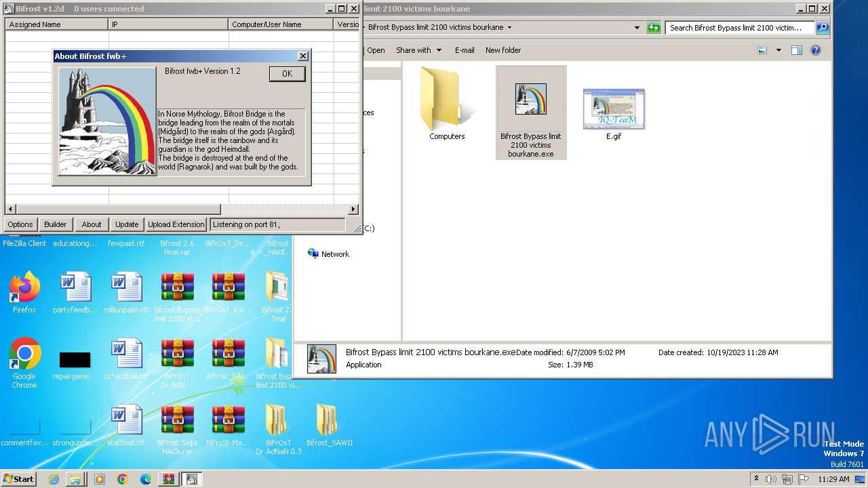
Task: Select richardball.rtf on the desktop
Action: 126,359
